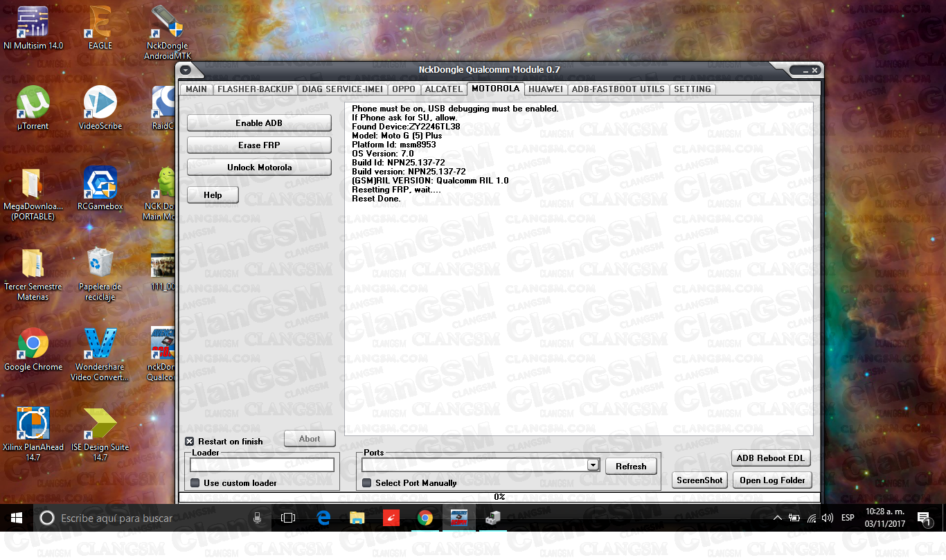The image size is (946, 560).
Task: Click Open Log Folder button
Action: [772, 480]
